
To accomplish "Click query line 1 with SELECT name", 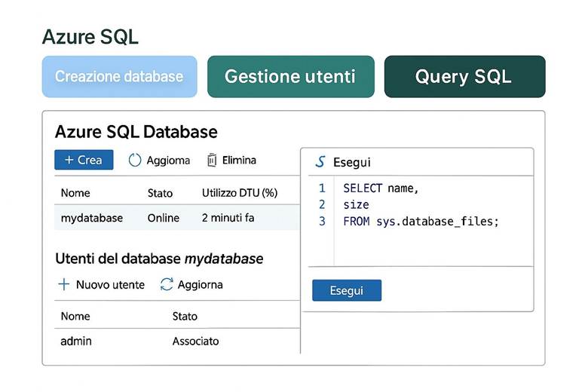I will pos(381,188).
